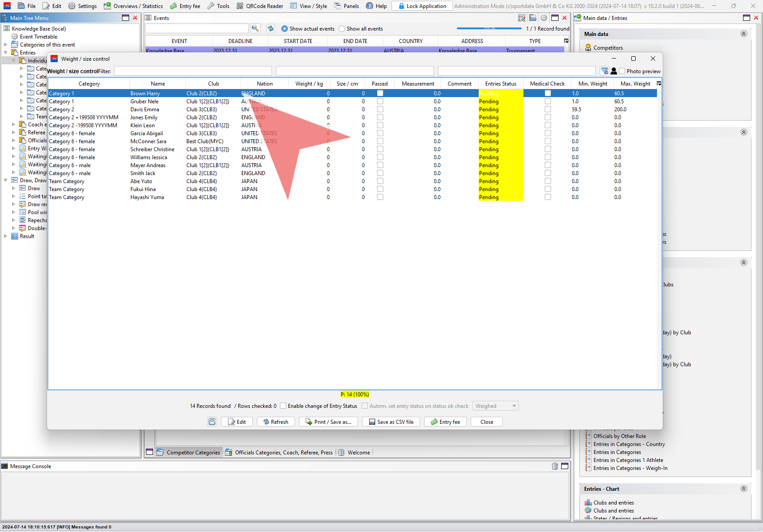Image resolution: width=763 pixels, height=532 pixels.
Task: Open the Competitors icon in Main data
Action: point(588,48)
